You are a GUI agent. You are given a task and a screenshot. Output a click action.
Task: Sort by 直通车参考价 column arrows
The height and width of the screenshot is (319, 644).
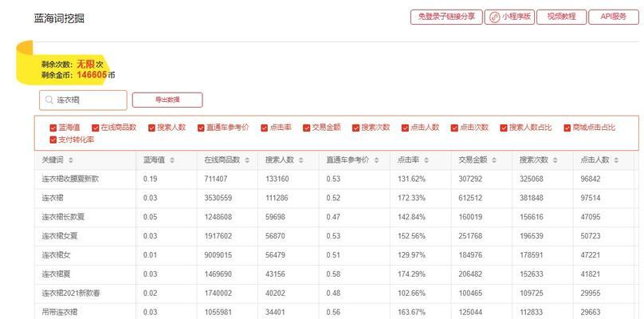[376, 160]
